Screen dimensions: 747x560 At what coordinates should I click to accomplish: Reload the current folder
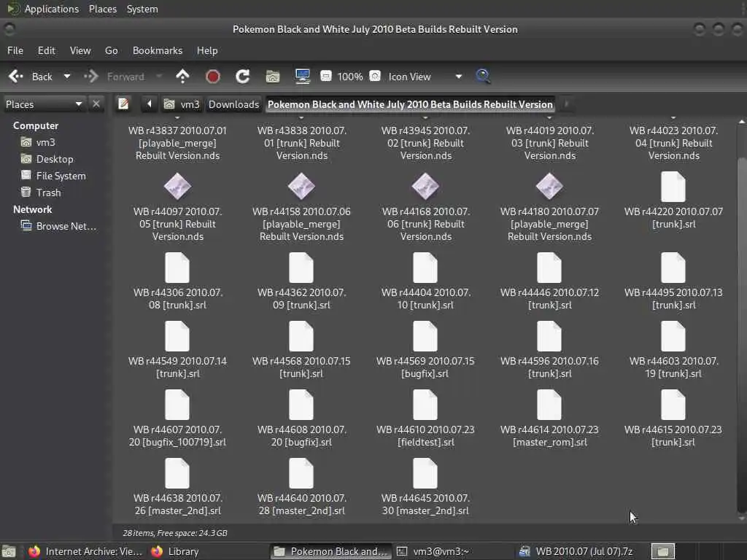(x=242, y=76)
